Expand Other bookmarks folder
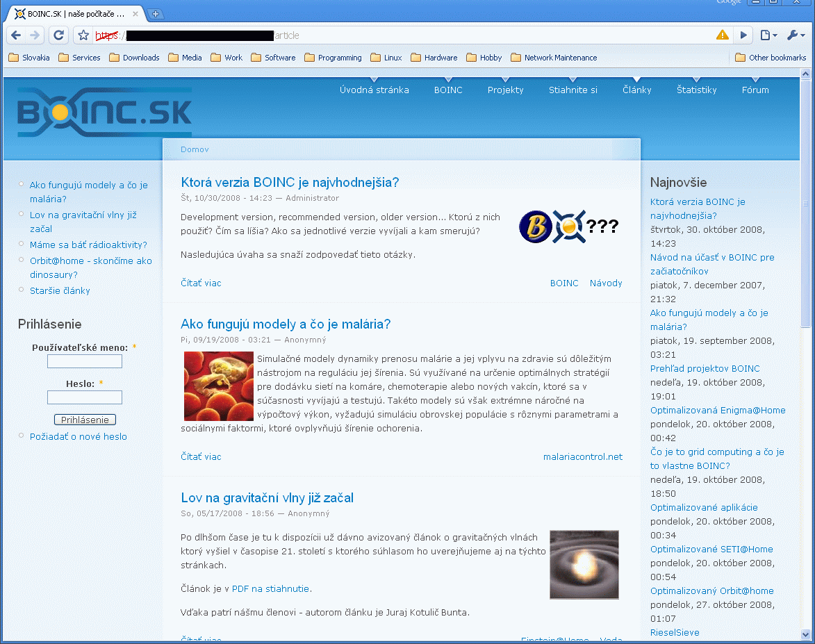815x644 pixels. point(771,58)
